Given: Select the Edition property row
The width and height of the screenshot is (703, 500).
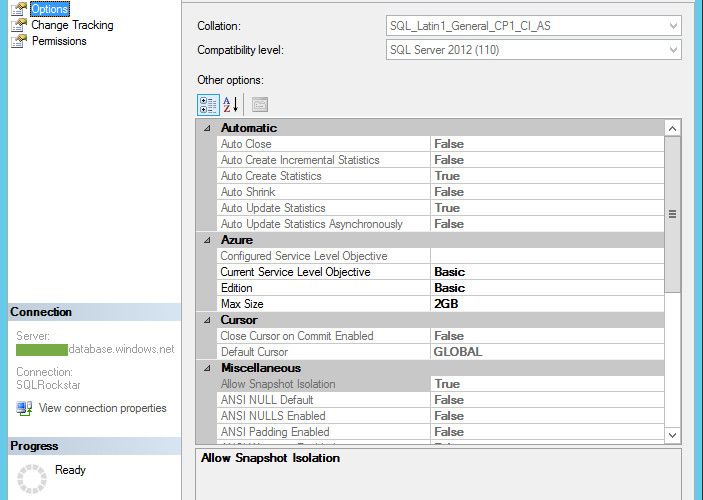Looking at the screenshot, I should (x=440, y=288).
